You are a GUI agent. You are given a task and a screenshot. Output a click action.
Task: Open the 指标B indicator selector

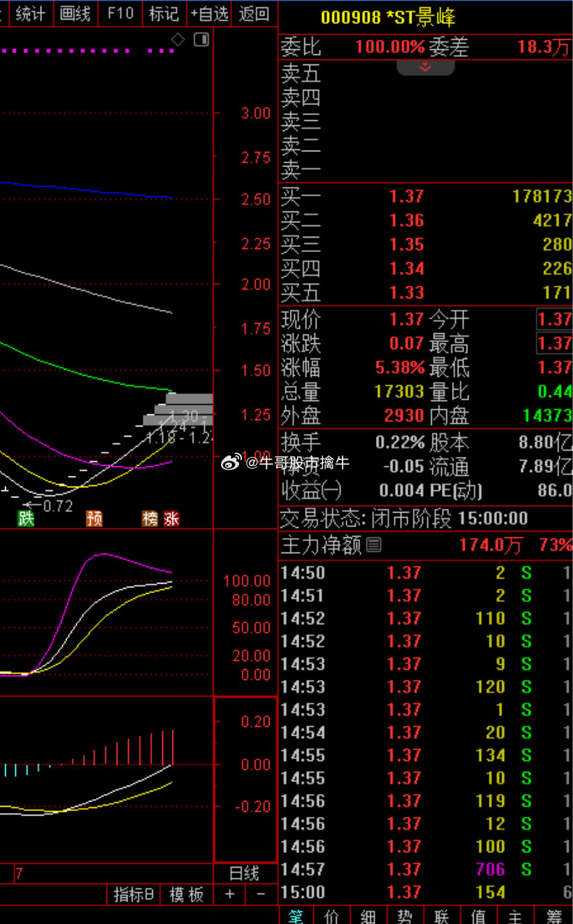point(133,894)
